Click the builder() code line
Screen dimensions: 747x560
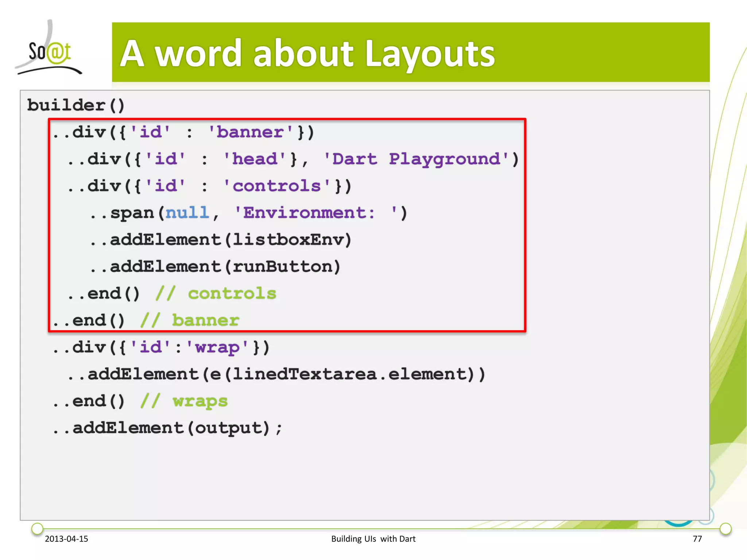pos(76,105)
